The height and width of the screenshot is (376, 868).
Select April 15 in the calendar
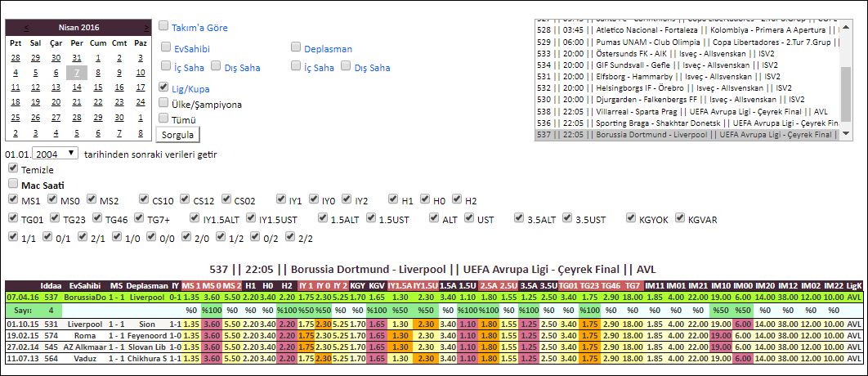[x=97, y=87]
